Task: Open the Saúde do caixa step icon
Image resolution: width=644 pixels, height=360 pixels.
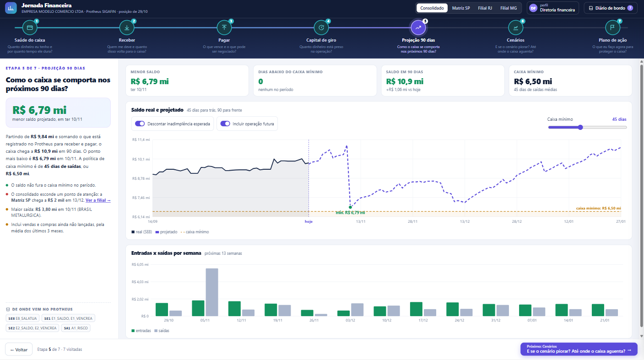Action: [x=30, y=27]
